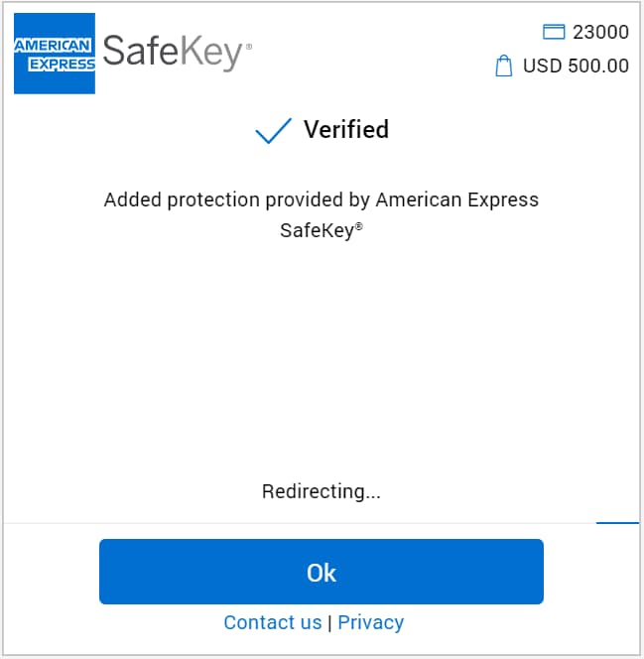644x659 pixels.
Task: Select the USD 500.00 purchase amount
Action: (x=576, y=66)
